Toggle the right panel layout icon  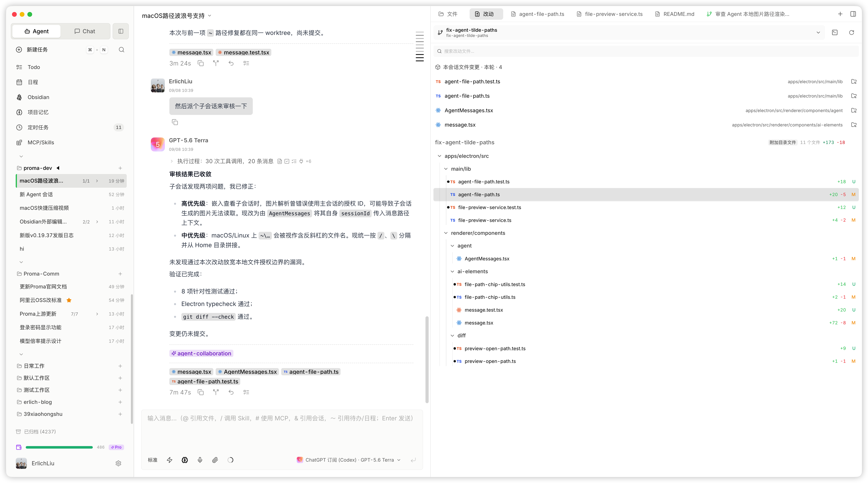853,14
